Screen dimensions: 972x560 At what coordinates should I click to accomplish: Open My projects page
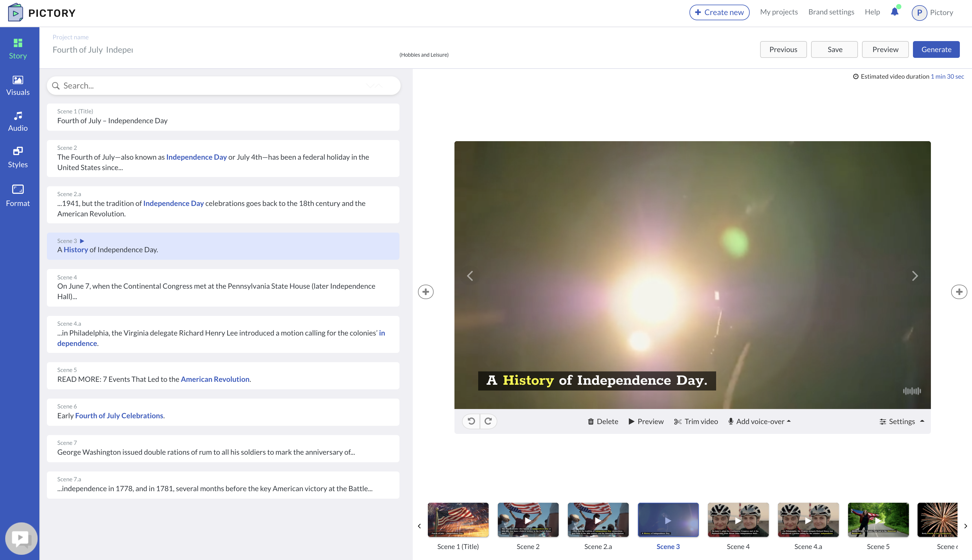779,12
